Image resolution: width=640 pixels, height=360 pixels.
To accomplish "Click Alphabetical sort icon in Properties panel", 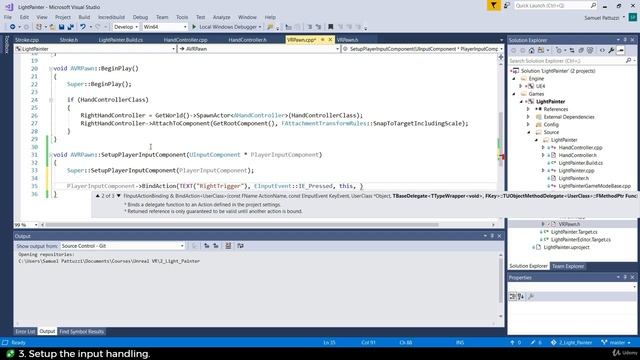I will (521, 297).
